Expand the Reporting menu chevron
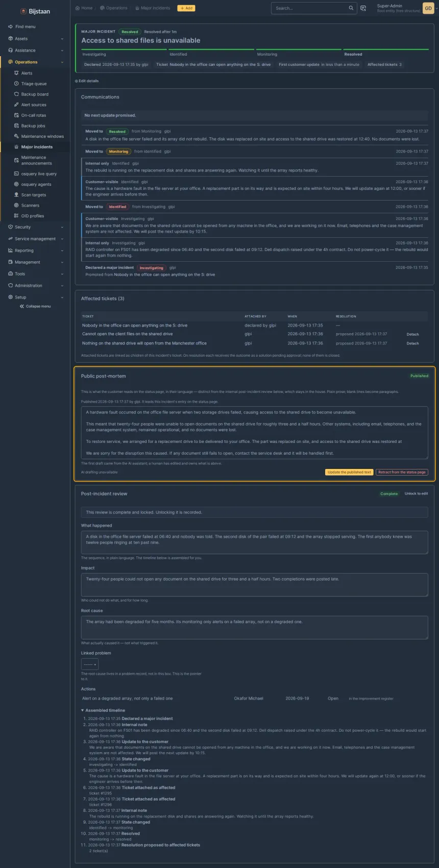The height and width of the screenshot is (868, 439). [x=62, y=251]
